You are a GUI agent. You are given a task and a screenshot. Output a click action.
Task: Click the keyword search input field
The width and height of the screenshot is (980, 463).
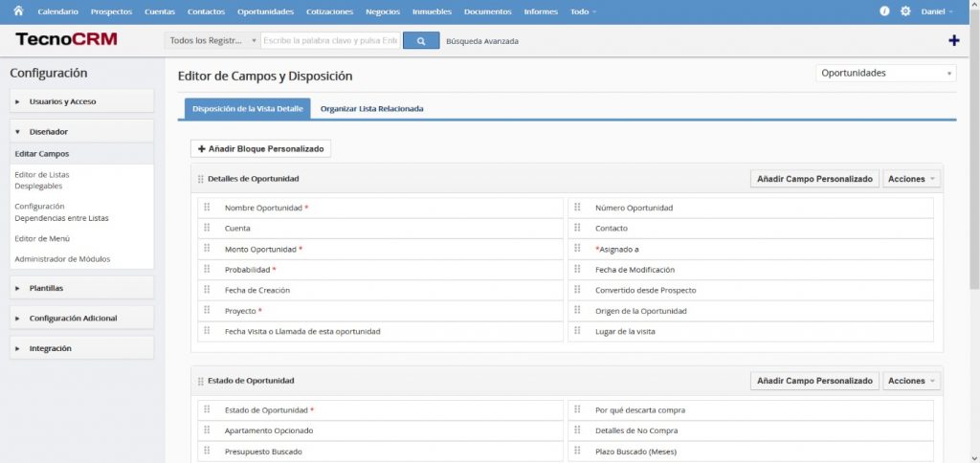pyautogui.click(x=330, y=41)
